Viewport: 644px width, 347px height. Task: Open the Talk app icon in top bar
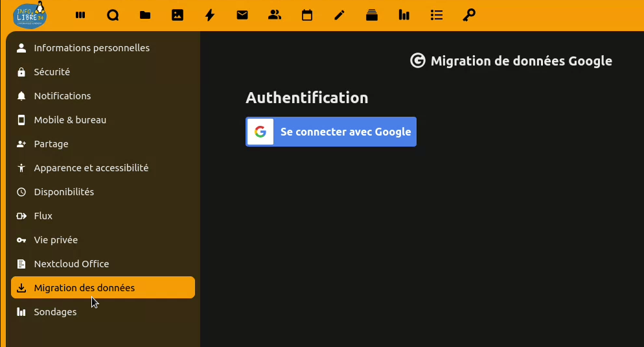113,15
